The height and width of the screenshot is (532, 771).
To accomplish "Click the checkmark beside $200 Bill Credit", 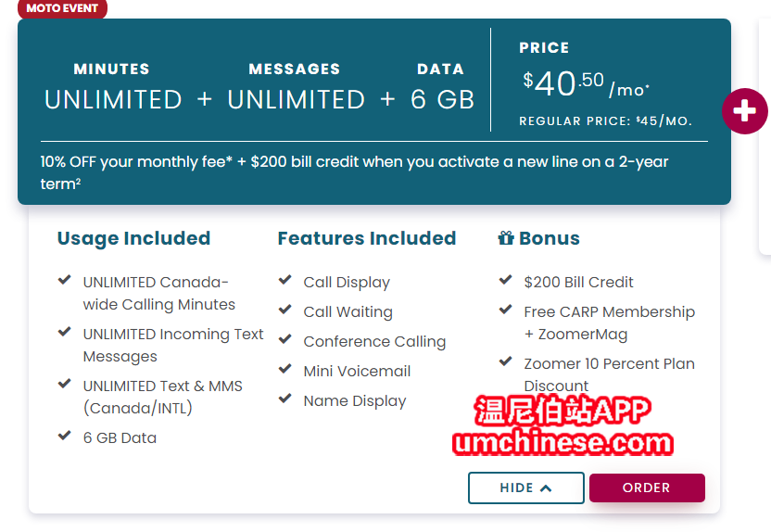I will click(x=505, y=280).
